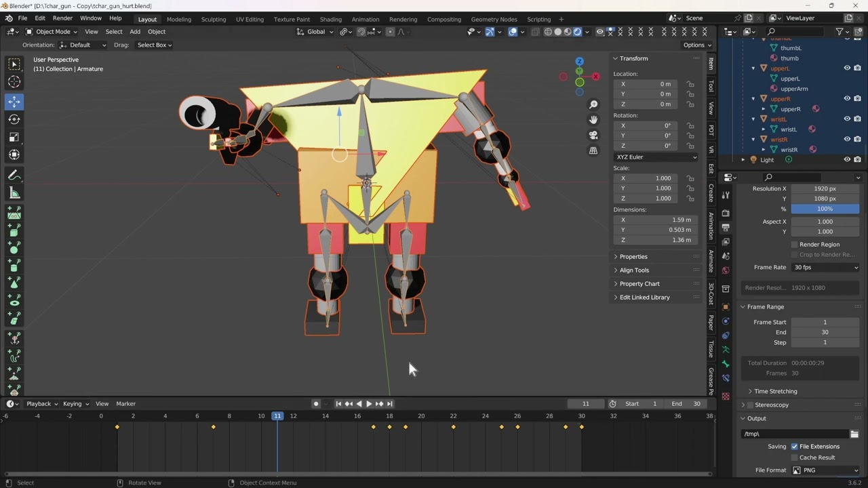
Task: Switch to the Geometry Nodes workspace tab
Action: (494, 19)
